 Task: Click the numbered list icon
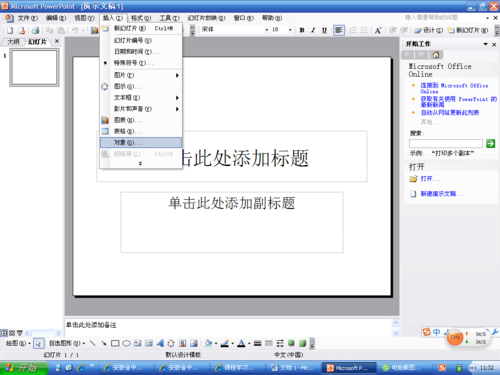[x=353, y=30]
